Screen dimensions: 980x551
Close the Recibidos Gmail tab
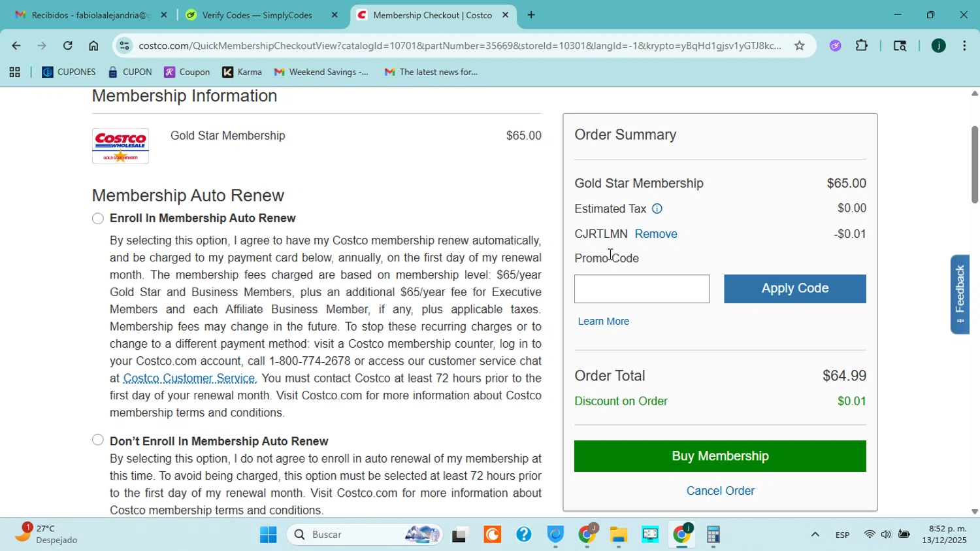(x=164, y=15)
